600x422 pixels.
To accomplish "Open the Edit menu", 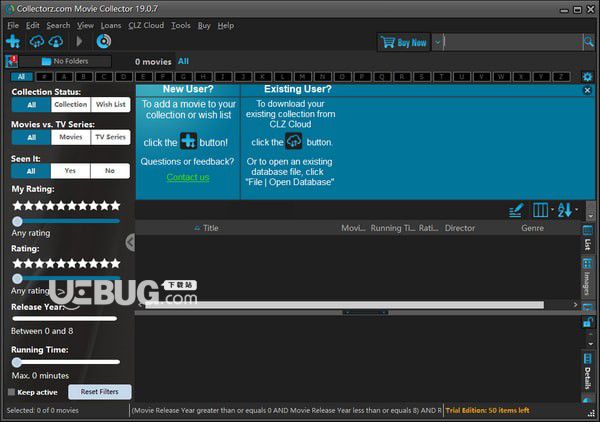I will tap(33, 26).
